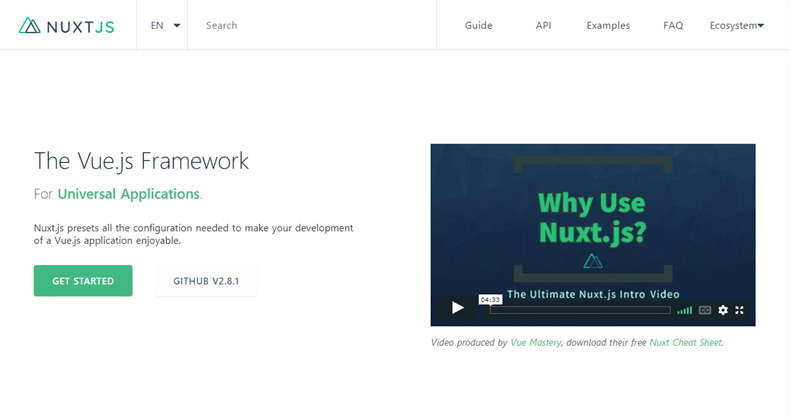Viewport: 790px width, 417px height.
Task: Focus the Search input field
Action: [x=310, y=26]
